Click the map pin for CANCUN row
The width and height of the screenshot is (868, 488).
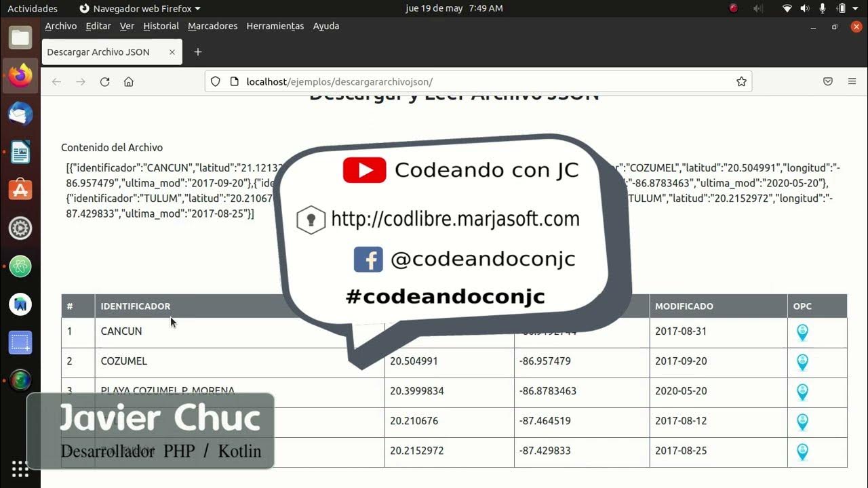(802, 332)
